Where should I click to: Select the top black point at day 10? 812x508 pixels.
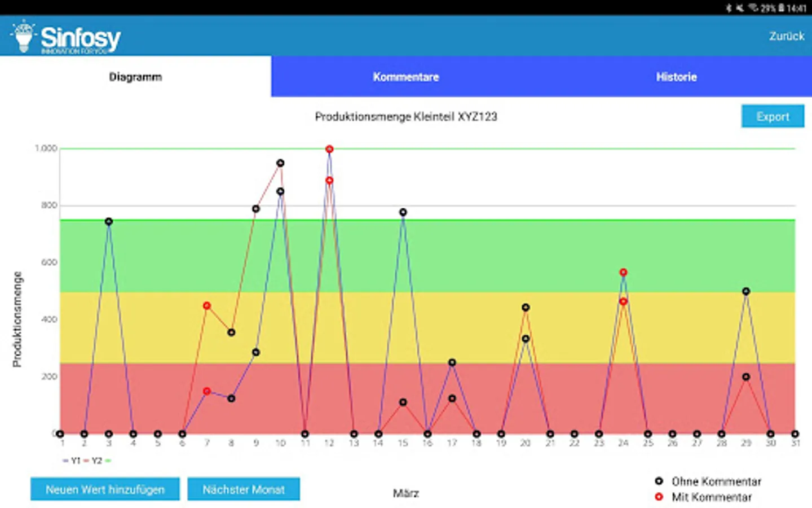click(280, 163)
